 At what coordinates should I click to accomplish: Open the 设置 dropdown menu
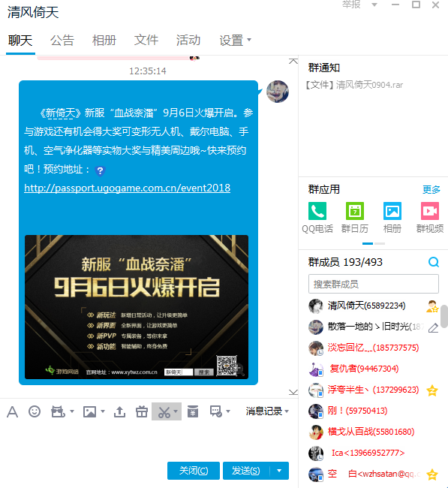[235, 40]
